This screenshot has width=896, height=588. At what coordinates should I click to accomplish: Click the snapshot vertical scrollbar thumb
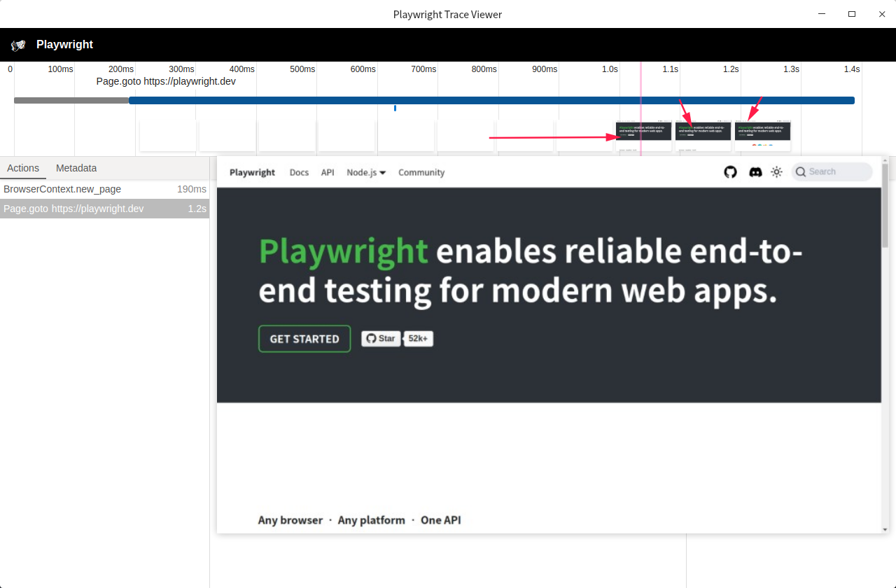(x=885, y=205)
